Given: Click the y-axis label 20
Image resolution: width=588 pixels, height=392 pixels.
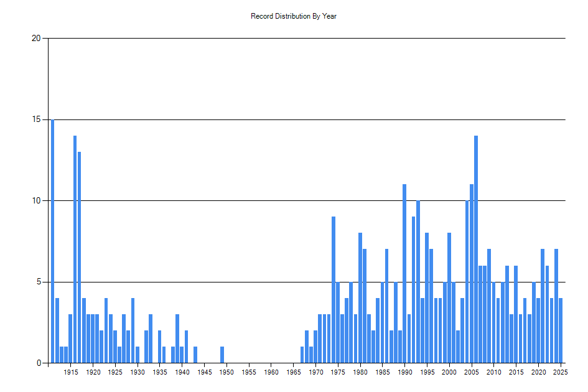Looking at the screenshot, I should point(36,39).
